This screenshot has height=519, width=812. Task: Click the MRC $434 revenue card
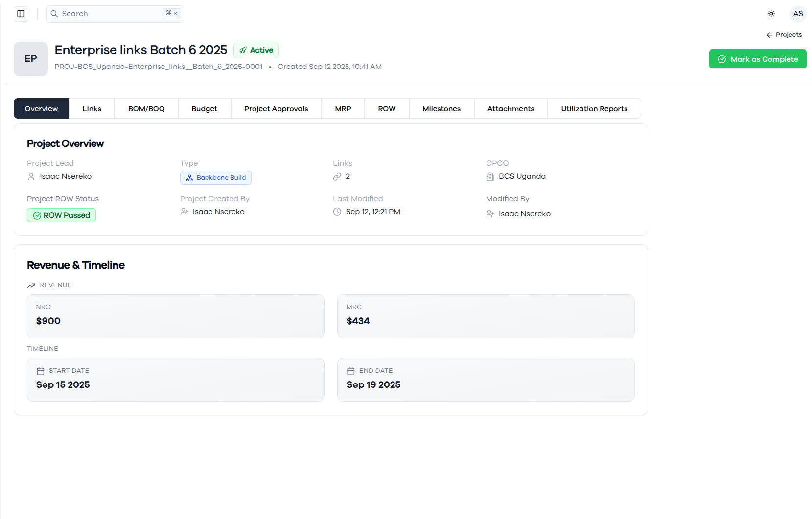pyautogui.click(x=486, y=316)
